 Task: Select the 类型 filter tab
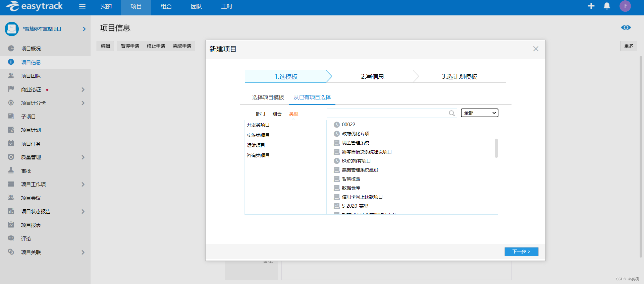point(293,114)
